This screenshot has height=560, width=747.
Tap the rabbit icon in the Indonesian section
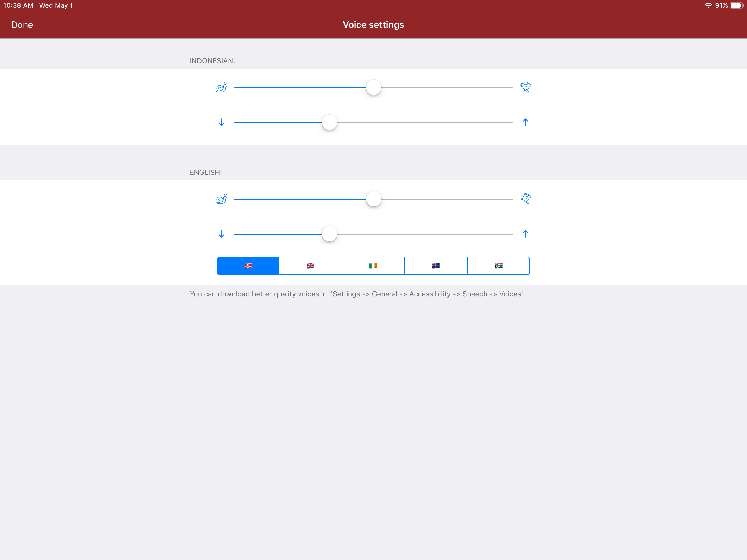(526, 87)
